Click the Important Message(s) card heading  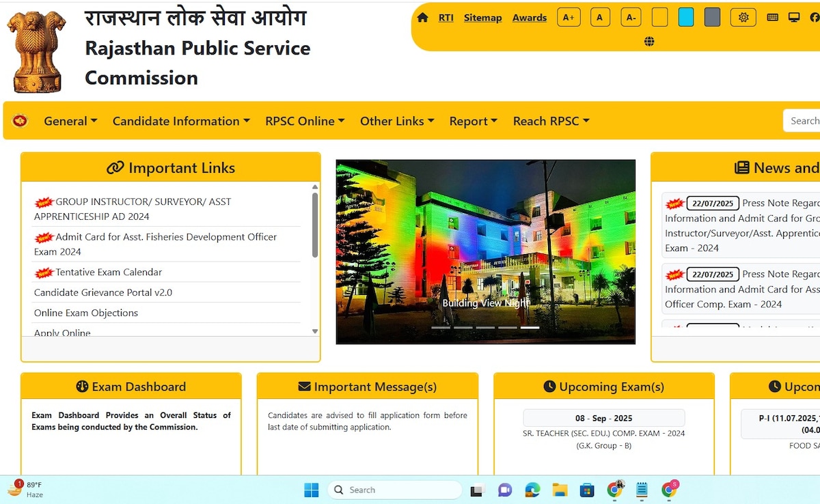click(x=368, y=387)
